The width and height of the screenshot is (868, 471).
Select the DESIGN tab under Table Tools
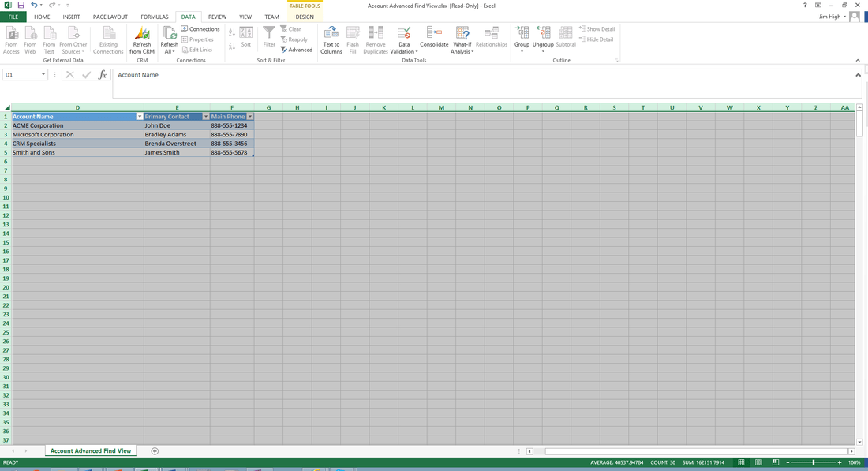(304, 16)
